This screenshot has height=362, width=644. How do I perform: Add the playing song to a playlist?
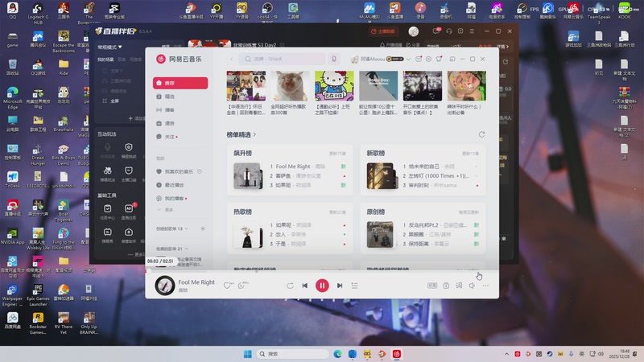446,286
